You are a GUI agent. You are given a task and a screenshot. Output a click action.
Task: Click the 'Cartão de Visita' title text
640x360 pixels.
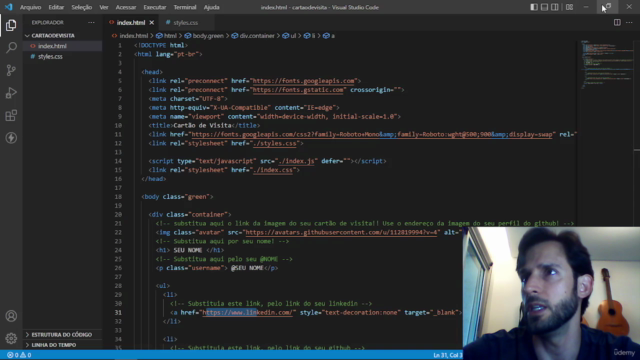pos(202,125)
